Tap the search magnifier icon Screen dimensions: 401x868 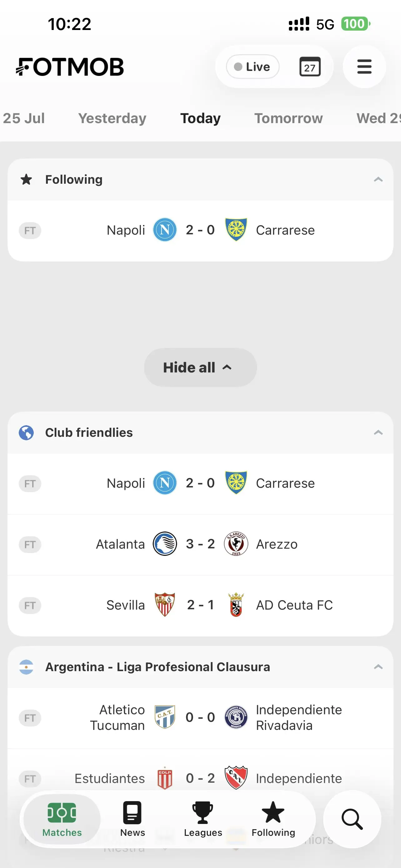352,819
